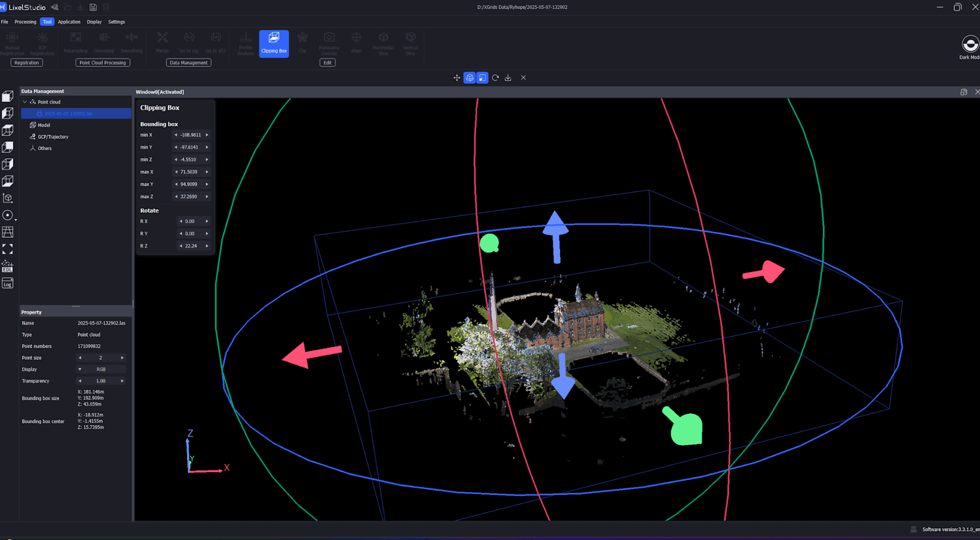Click the perspective grid icon in sidebar
Screen dimensions: 980x540
pyautogui.click(x=8, y=232)
